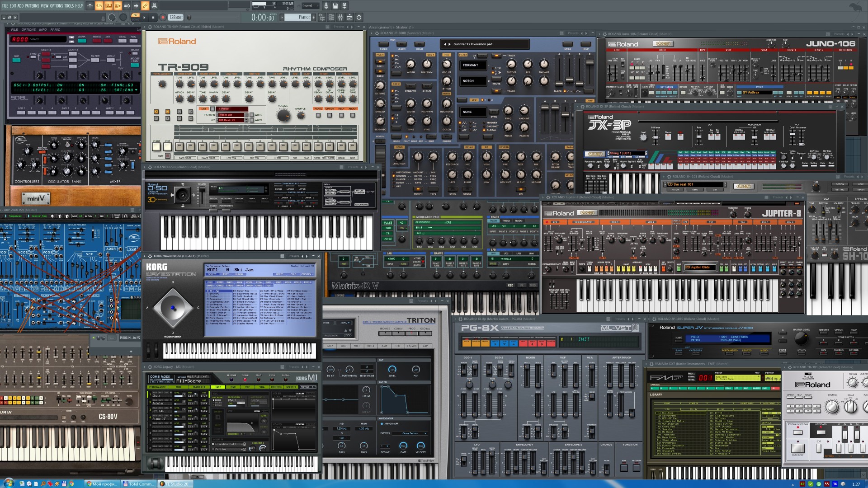Screen dimensions: 868x488
Task: Click the save project icon
Action: point(335,5)
